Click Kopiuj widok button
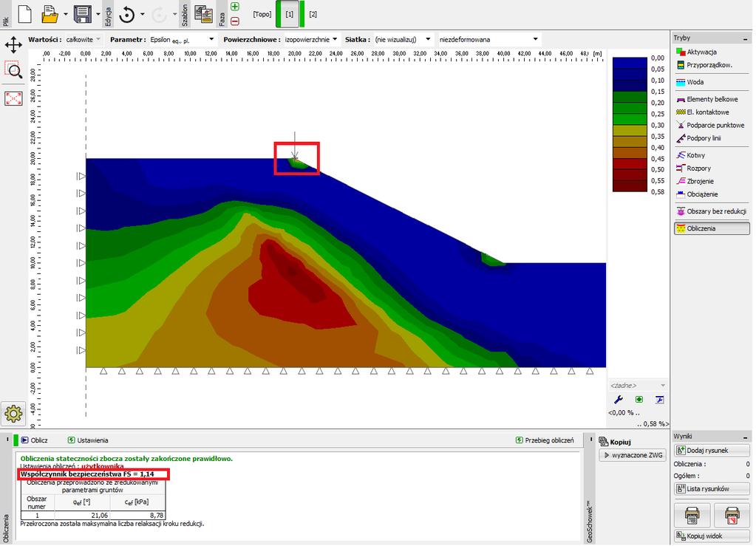Image resolution: width=756 pixels, height=546 pixels. (712, 536)
